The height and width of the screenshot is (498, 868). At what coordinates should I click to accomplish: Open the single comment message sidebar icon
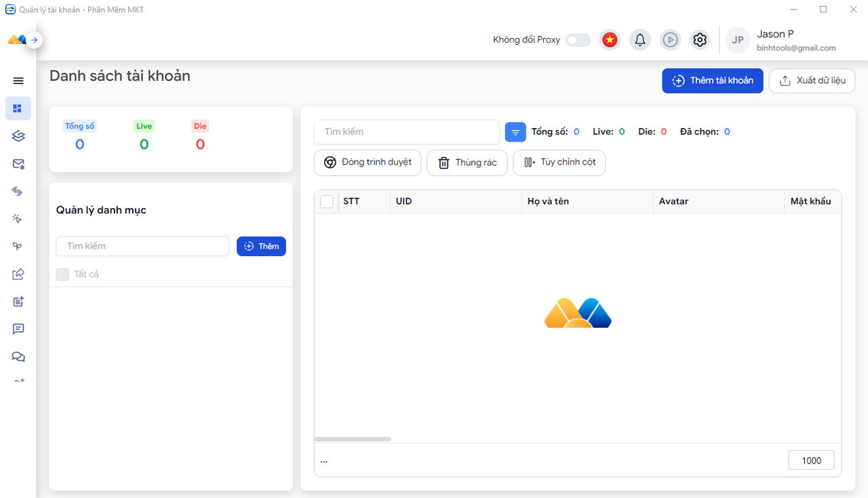tap(18, 329)
